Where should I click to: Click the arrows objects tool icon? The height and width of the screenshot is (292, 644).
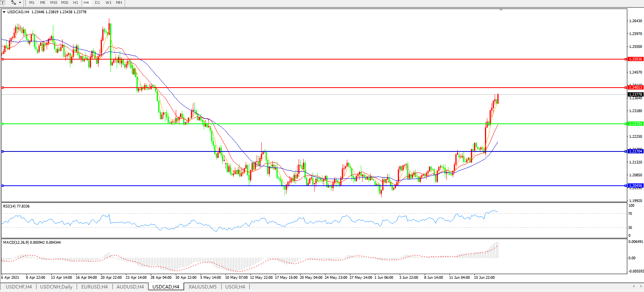coord(13,3)
